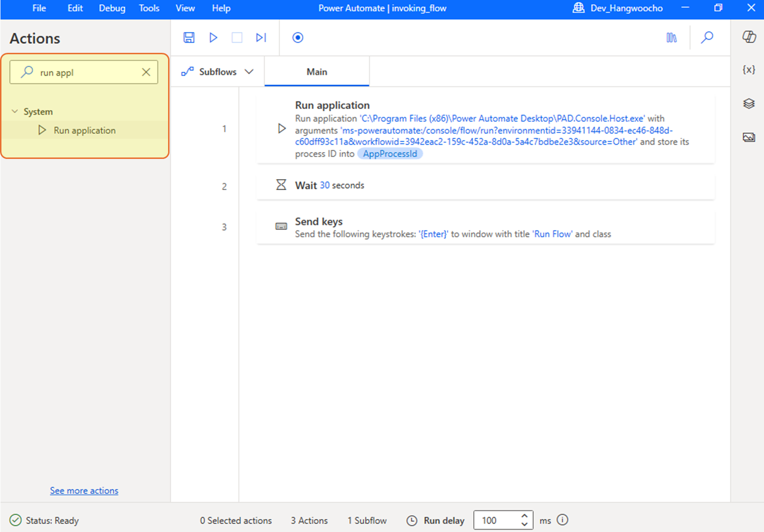Image resolution: width=764 pixels, height=532 pixels.
Task: Click the hourglass icon of the Wait action
Action: point(281,184)
